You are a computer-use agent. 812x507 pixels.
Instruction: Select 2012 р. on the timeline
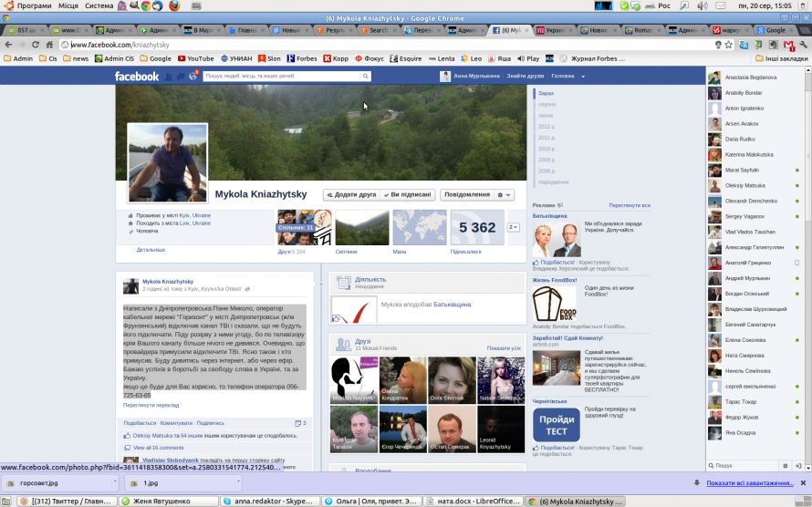pyautogui.click(x=547, y=127)
